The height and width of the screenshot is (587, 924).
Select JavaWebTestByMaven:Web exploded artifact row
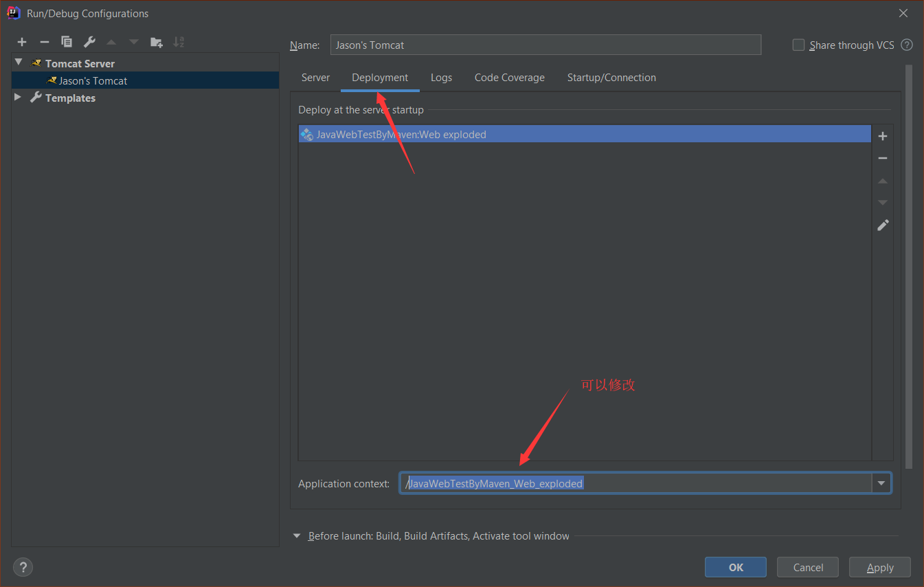pyautogui.click(x=585, y=134)
